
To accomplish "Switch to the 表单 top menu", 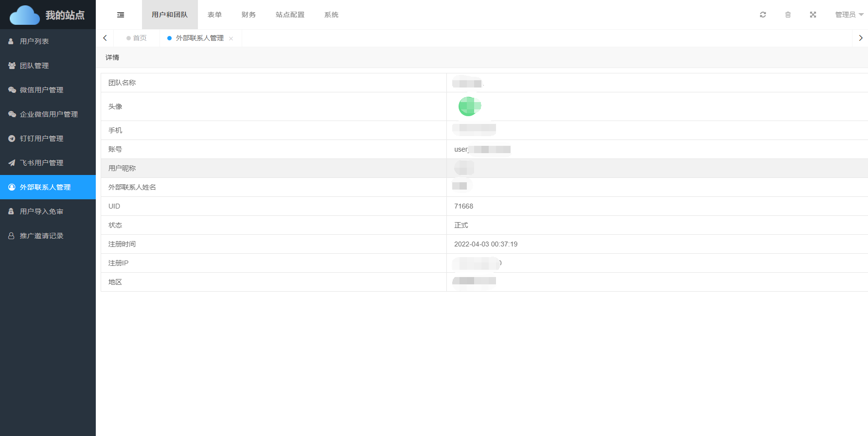I will [x=214, y=15].
